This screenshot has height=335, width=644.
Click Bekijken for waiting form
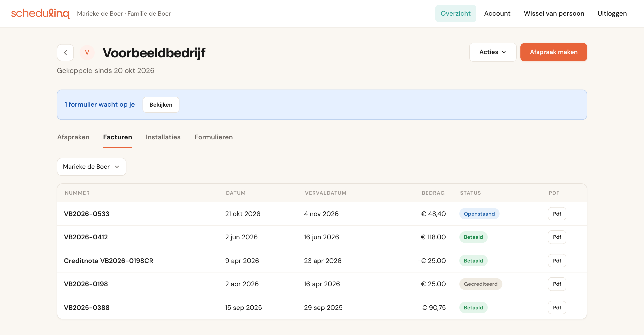[161, 104]
